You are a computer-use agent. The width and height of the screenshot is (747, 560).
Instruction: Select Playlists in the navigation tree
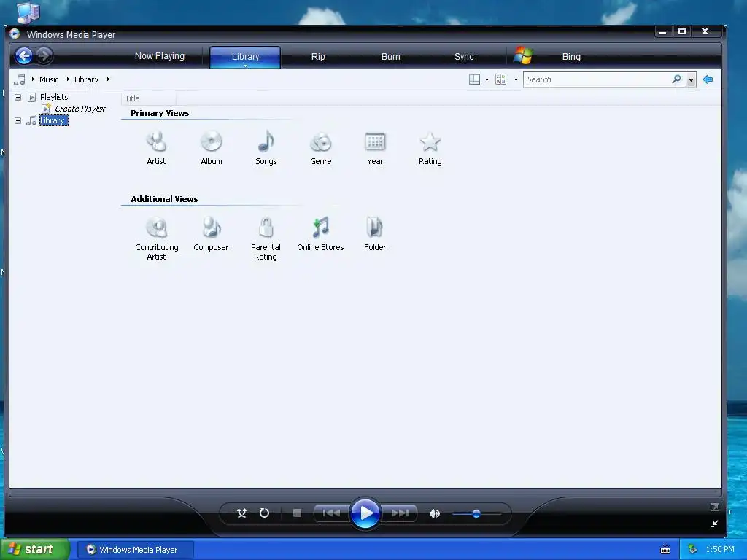point(54,97)
